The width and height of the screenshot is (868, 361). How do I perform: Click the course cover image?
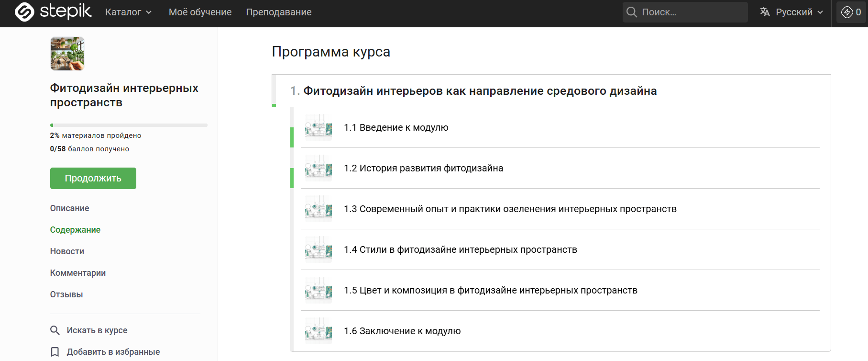pos(67,54)
